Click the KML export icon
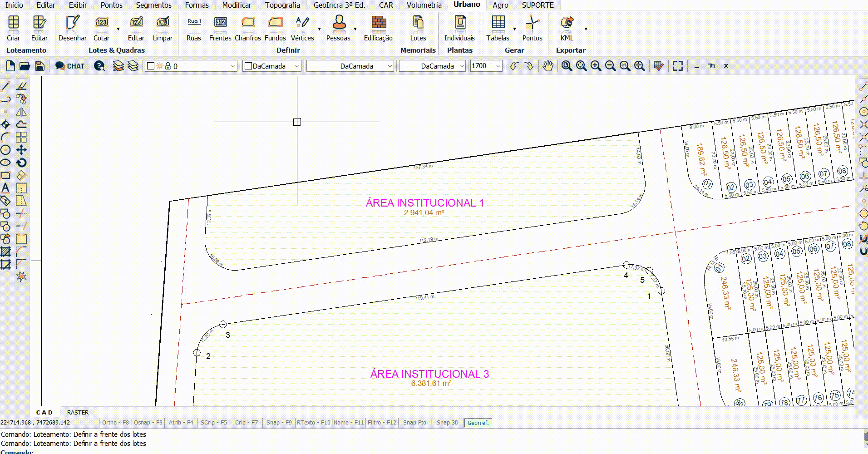This screenshot has width=868, height=454. coord(567,28)
